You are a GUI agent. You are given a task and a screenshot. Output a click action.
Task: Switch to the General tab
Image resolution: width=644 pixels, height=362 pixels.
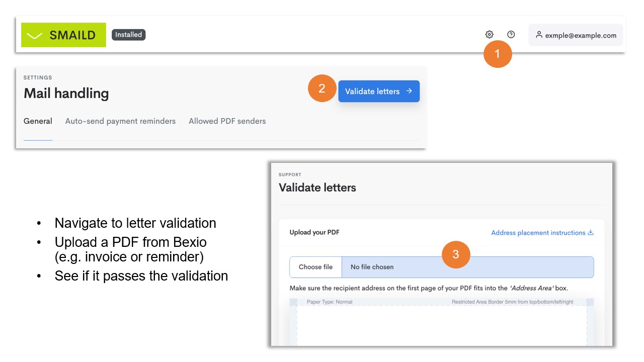(x=38, y=121)
